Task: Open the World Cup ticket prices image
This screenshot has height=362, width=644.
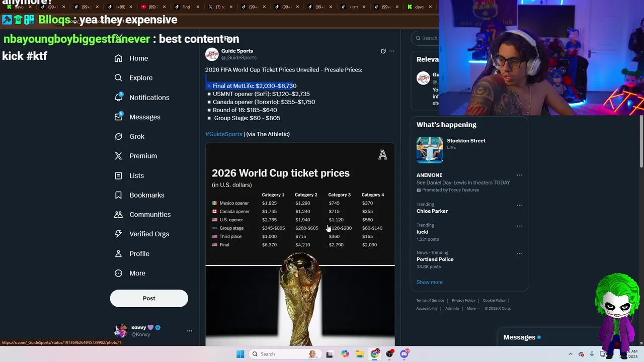Action: point(300,244)
